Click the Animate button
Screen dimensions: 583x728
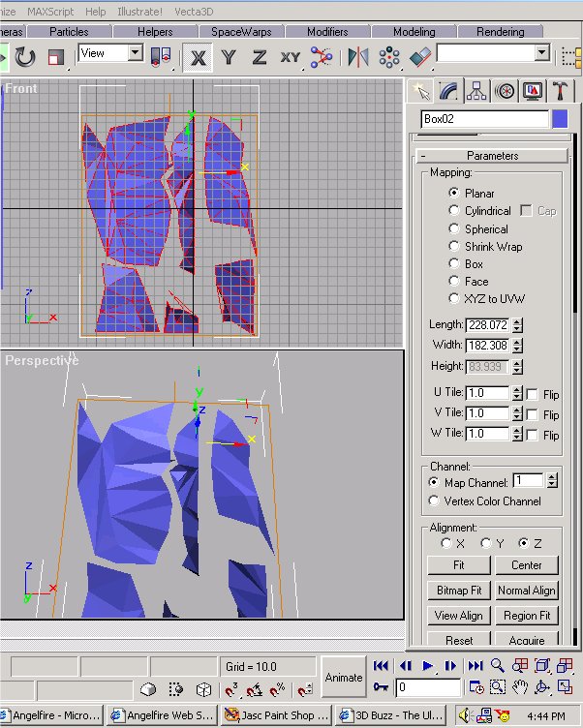(343, 678)
